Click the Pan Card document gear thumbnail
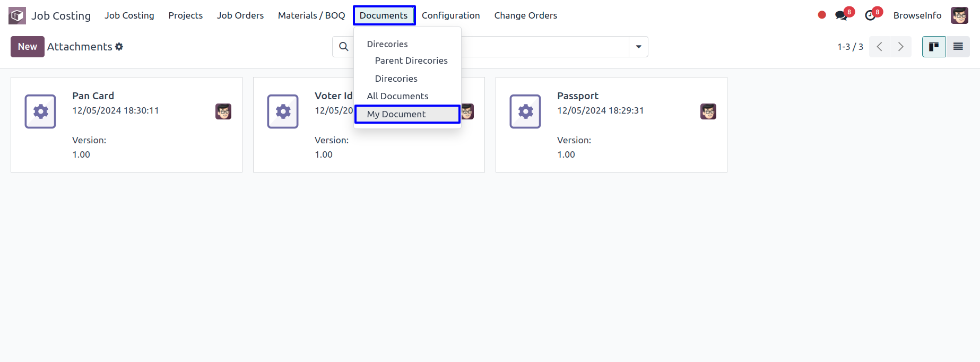 [x=40, y=111]
